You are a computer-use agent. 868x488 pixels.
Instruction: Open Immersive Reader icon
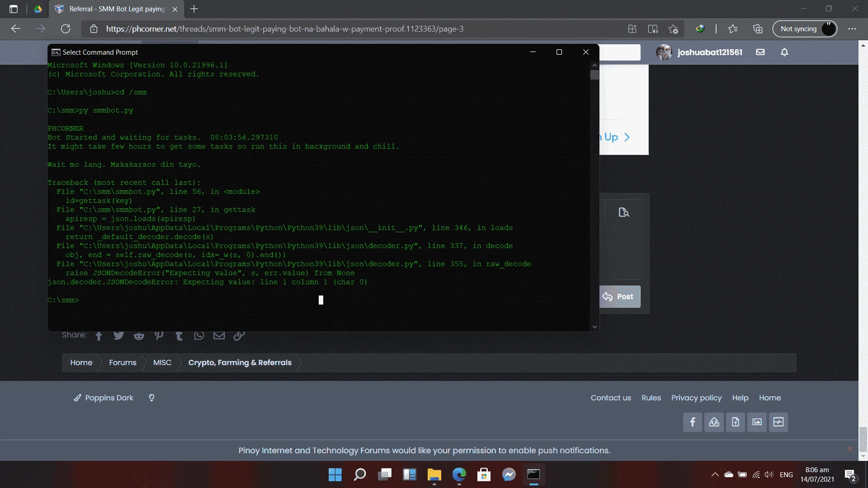pos(653,29)
